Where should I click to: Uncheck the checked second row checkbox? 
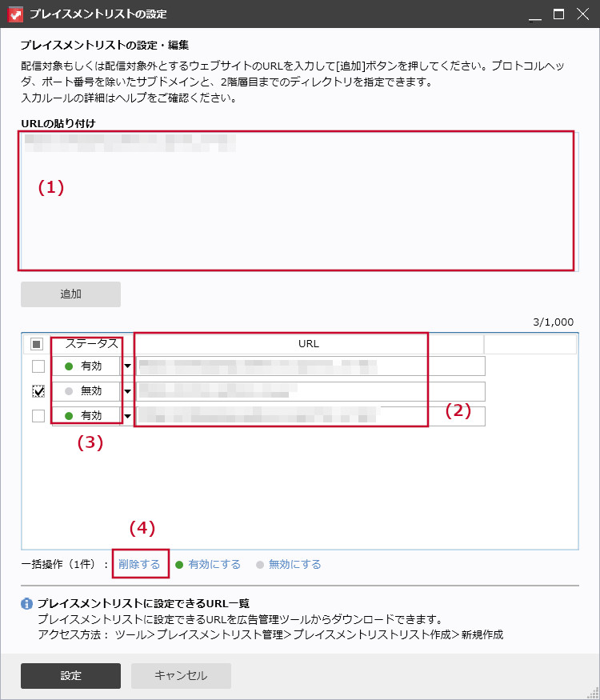[x=38, y=391]
